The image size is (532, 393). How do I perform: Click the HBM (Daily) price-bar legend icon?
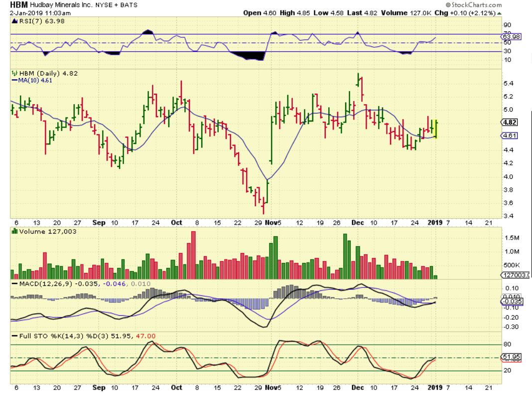[14, 73]
